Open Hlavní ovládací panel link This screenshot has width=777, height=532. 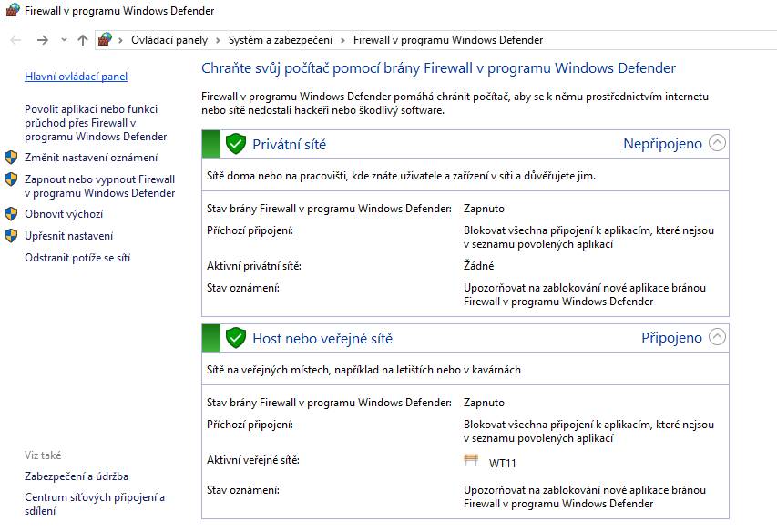coord(76,77)
